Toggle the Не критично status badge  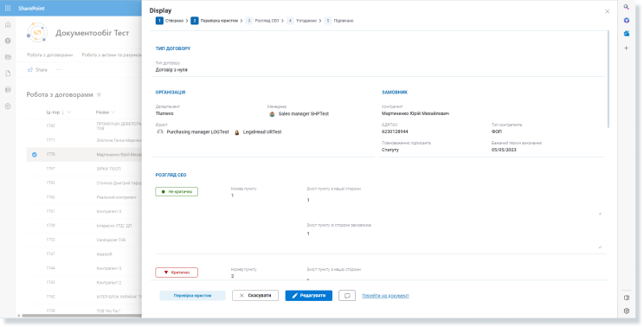(x=177, y=191)
